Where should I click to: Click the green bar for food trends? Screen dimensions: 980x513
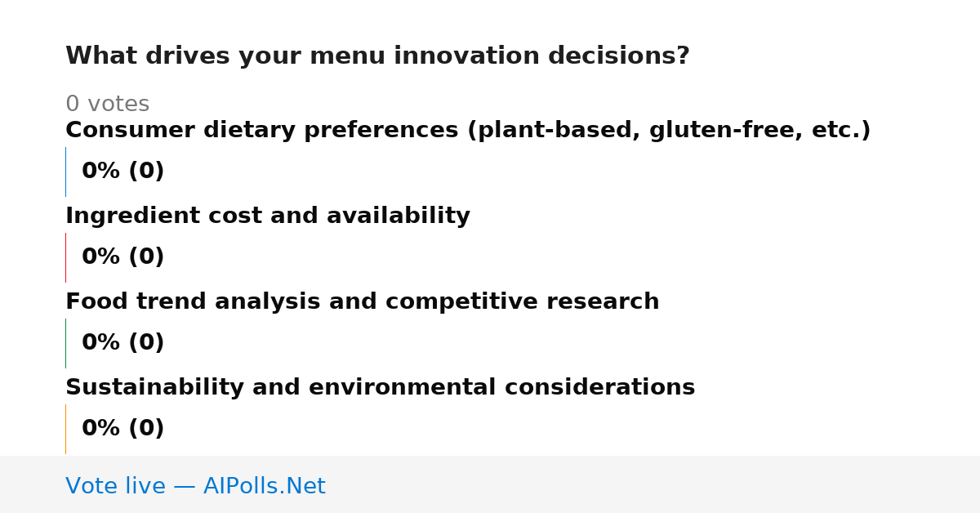point(65,343)
